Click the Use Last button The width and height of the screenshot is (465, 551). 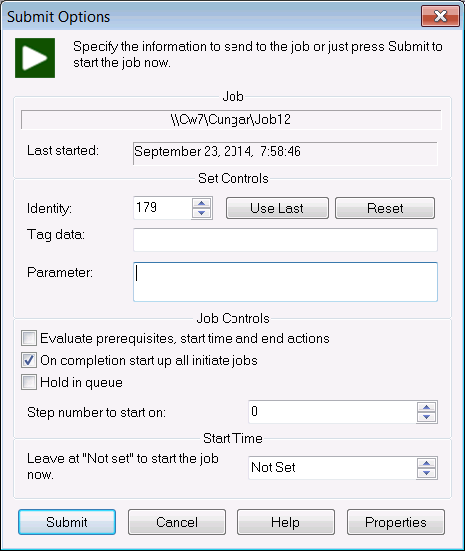277,208
